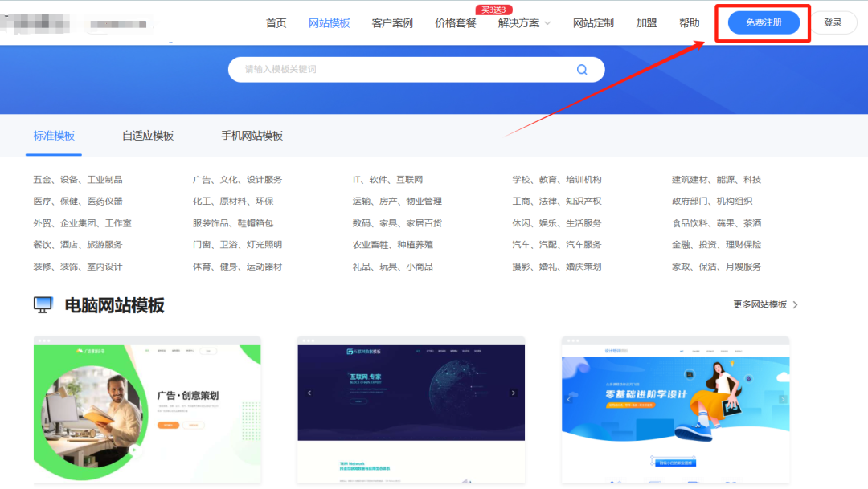Image resolution: width=868 pixels, height=489 pixels.
Task: Select the 标准模板 tab
Action: pos(54,136)
